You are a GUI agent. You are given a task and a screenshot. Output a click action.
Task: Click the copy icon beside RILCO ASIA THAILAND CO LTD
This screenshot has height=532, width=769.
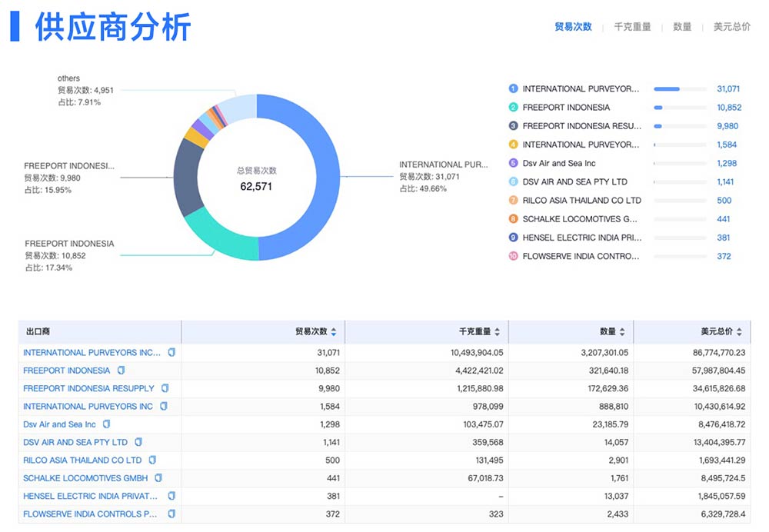pyautogui.click(x=152, y=460)
